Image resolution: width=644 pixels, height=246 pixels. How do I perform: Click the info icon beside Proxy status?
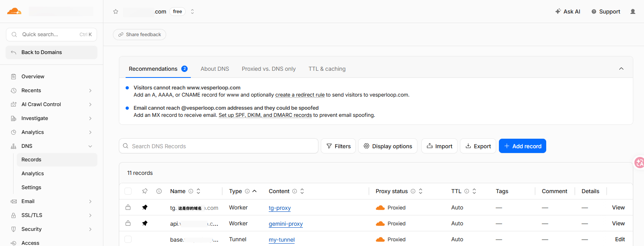[413, 191]
